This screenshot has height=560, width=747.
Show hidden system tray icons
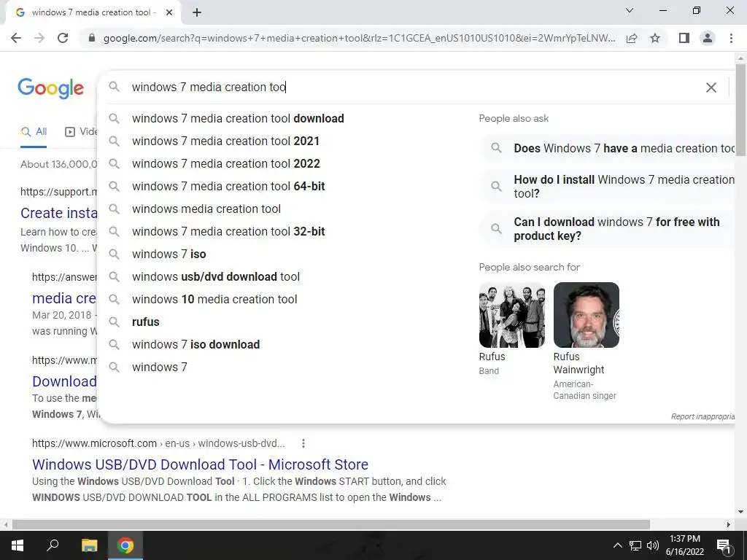click(x=617, y=545)
